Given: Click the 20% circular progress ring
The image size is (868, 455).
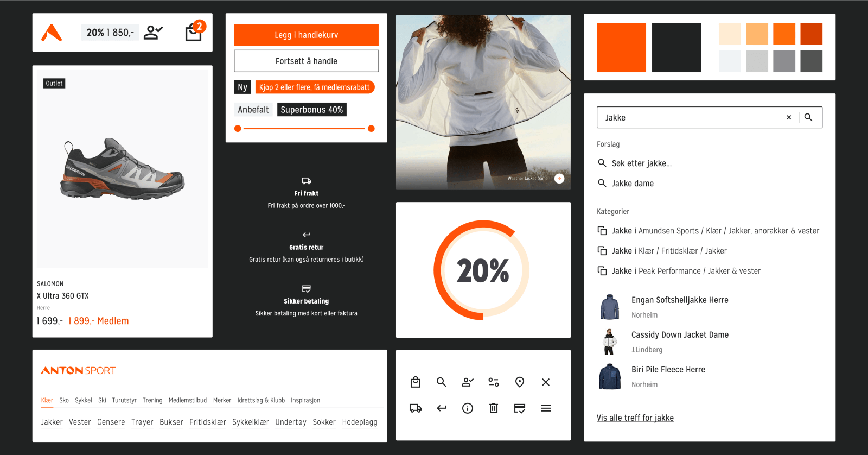Looking at the screenshot, I should click(482, 270).
